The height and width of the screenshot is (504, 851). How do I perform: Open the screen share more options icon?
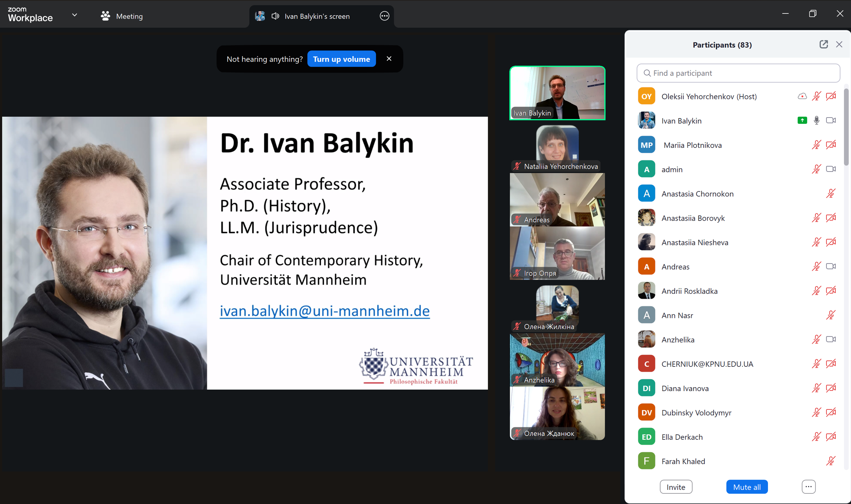384,16
